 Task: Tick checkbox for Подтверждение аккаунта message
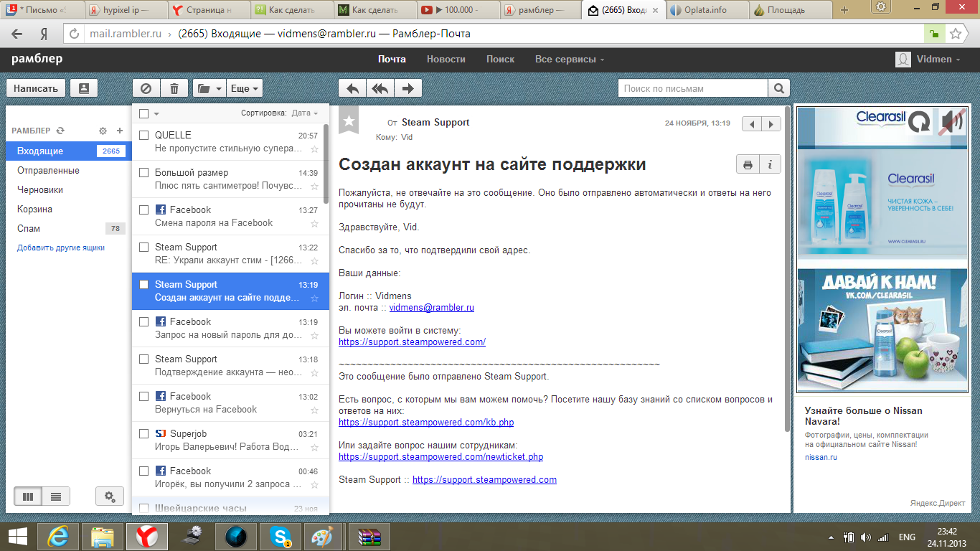(143, 359)
